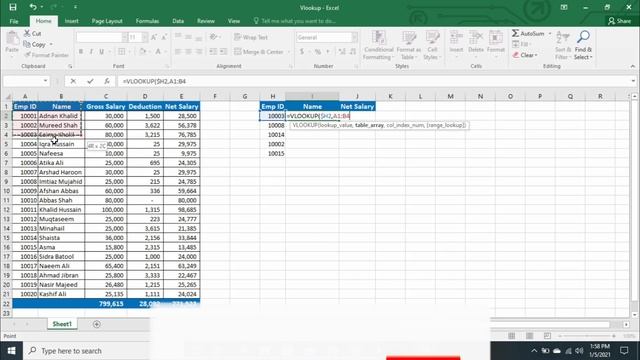The height and width of the screenshot is (360, 640).
Task: Toggle Wrap Text
Action: 251,37
